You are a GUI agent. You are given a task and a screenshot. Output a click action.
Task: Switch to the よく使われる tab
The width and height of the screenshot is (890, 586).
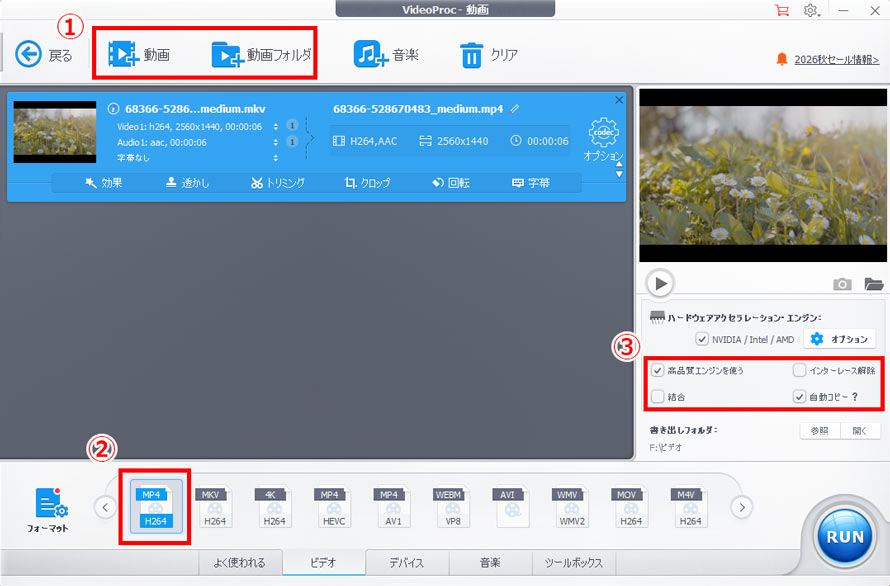click(x=240, y=563)
